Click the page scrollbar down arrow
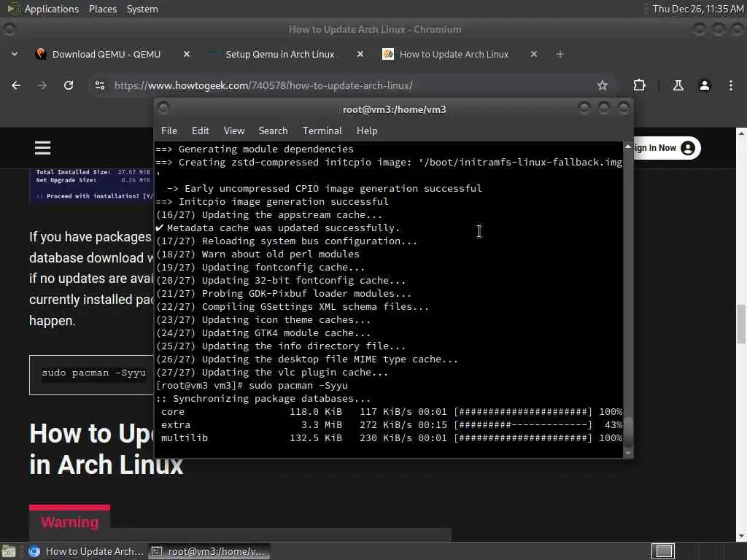The width and height of the screenshot is (747, 560). 741,537
